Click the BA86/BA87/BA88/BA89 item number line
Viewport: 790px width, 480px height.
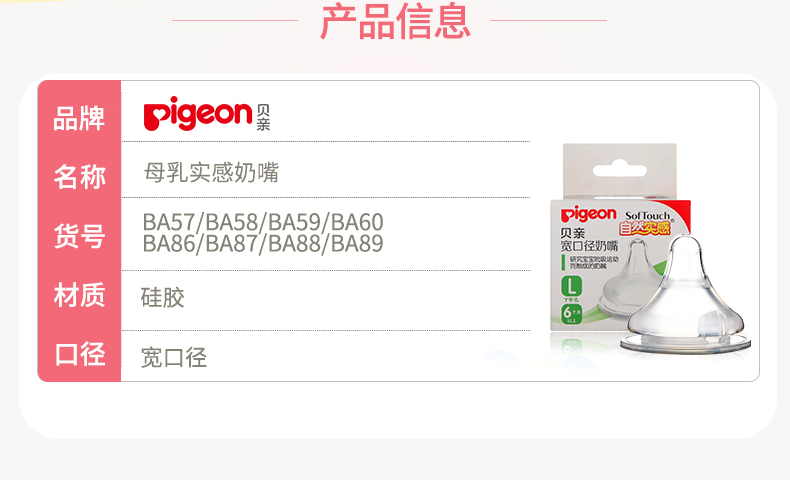pyautogui.click(x=263, y=244)
